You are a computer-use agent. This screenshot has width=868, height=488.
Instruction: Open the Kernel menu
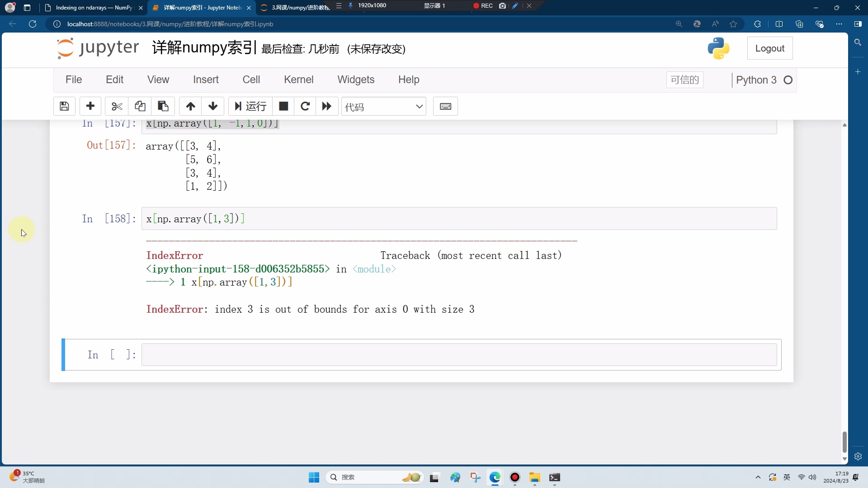pyautogui.click(x=298, y=80)
